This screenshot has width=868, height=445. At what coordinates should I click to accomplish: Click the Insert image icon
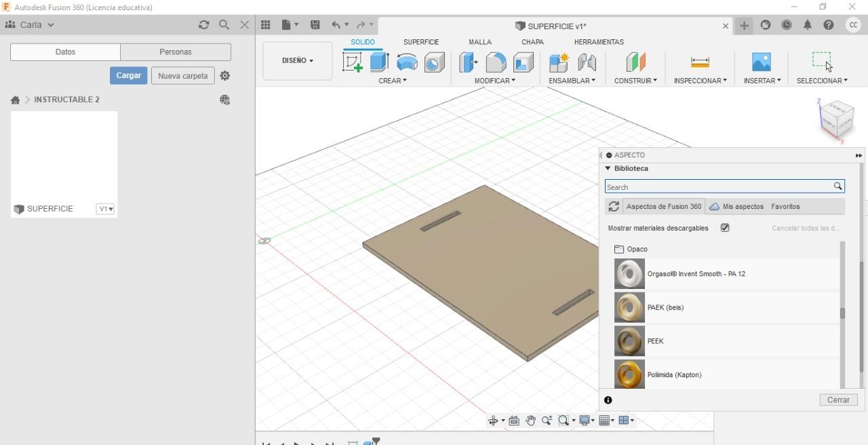tap(762, 62)
